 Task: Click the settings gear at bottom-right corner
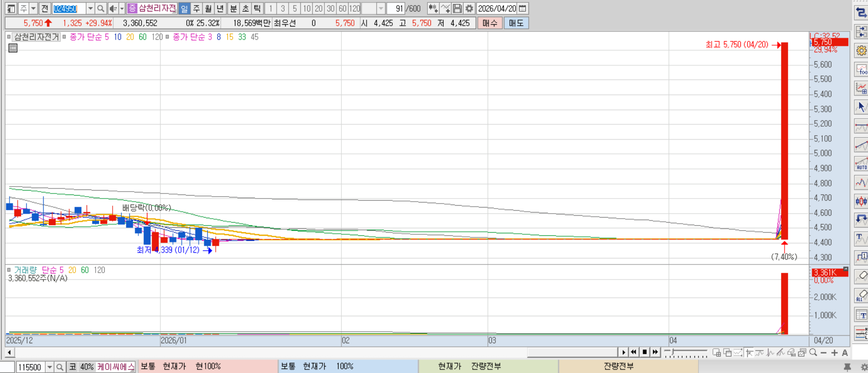pyautogui.click(x=863, y=367)
